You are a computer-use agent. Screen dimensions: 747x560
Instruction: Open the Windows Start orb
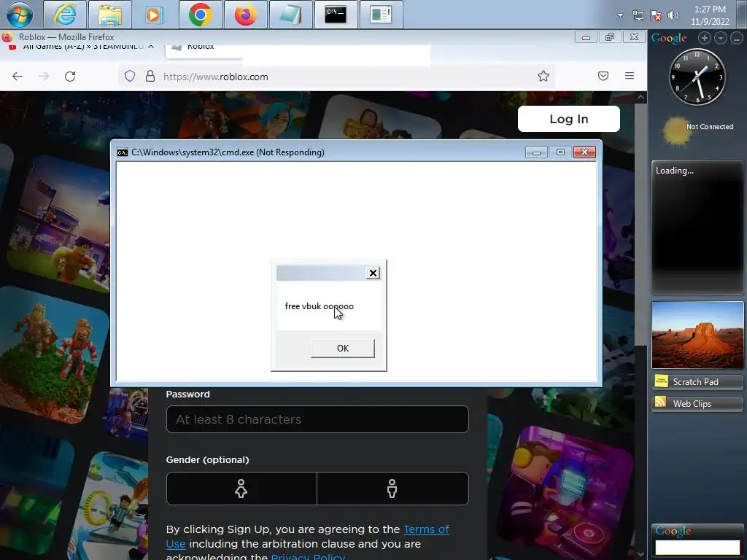20,15
